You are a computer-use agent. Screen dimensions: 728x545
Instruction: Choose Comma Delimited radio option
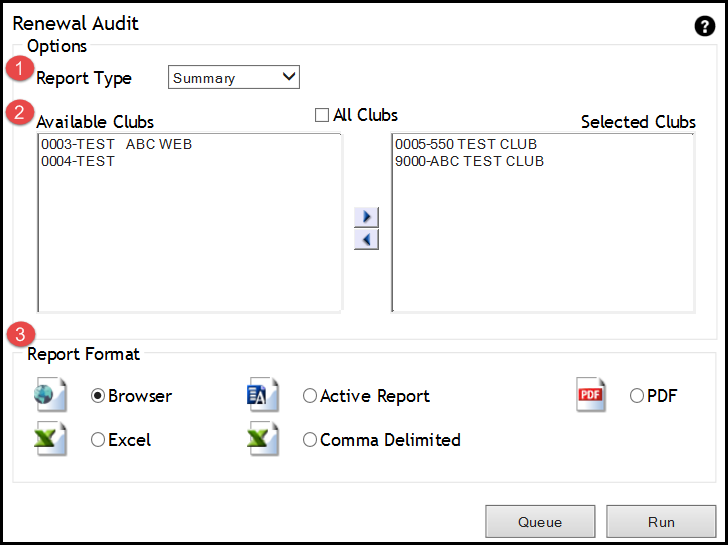point(310,440)
